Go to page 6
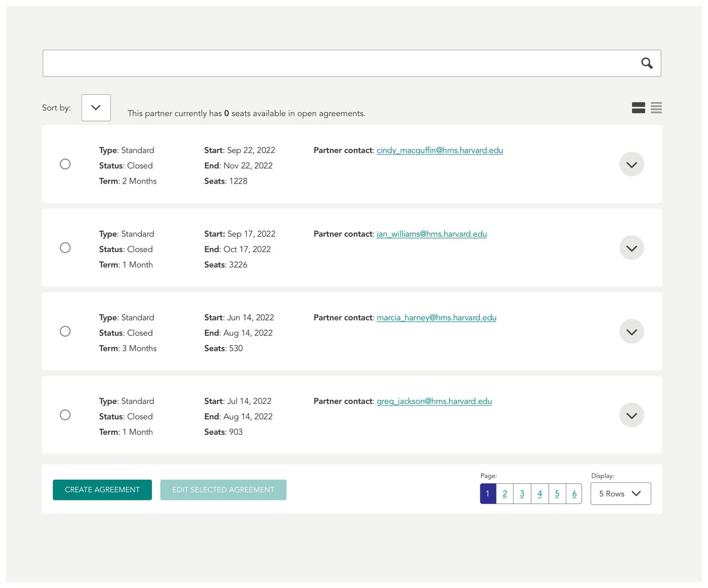 (574, 494)
